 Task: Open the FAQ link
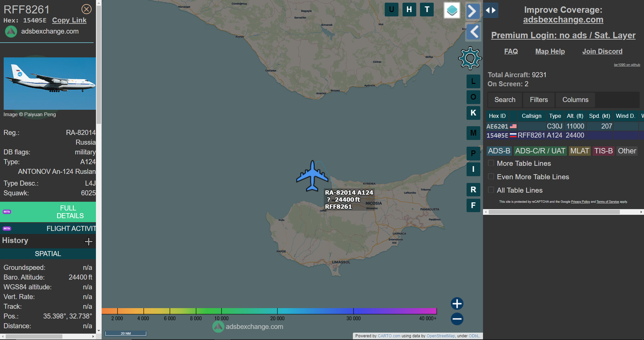pyautogui.click(x=511, y=51)
